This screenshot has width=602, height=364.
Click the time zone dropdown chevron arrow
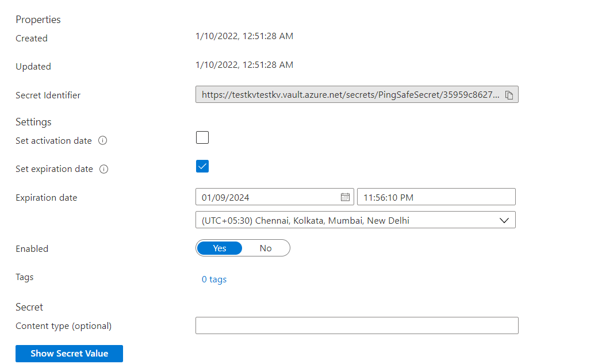click(504, 220)
